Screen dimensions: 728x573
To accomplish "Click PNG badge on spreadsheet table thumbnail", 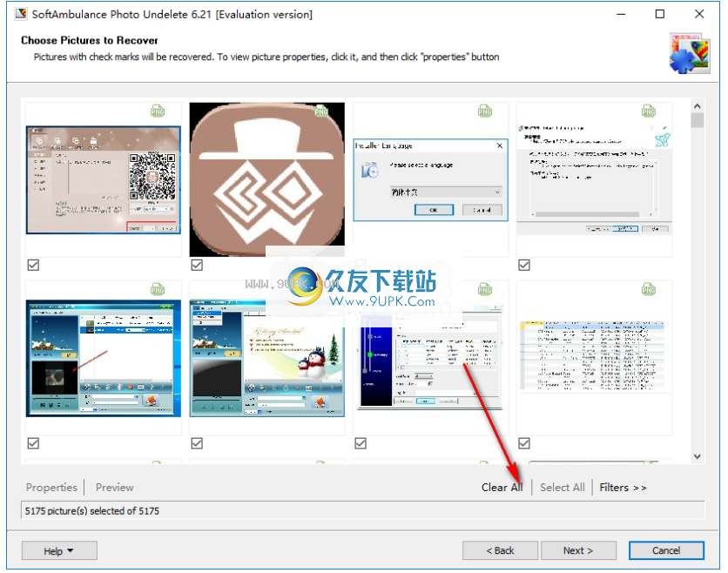I will pyautogui.click(x=649, y=290).
